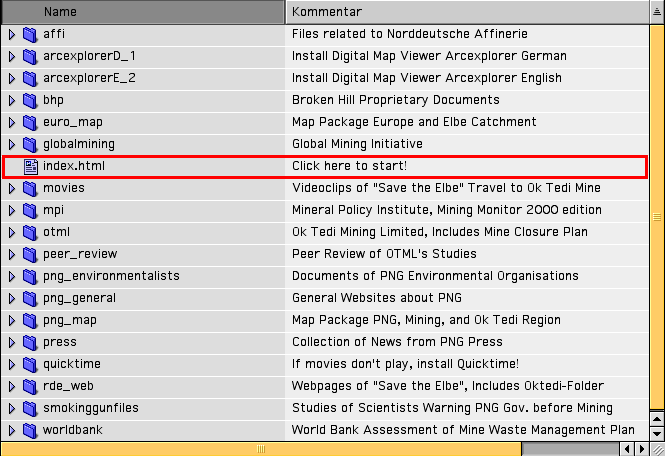Click the arcexplorerD_1 folder icon
This screenshot has width=665, height=456.
tap(30, 56)
